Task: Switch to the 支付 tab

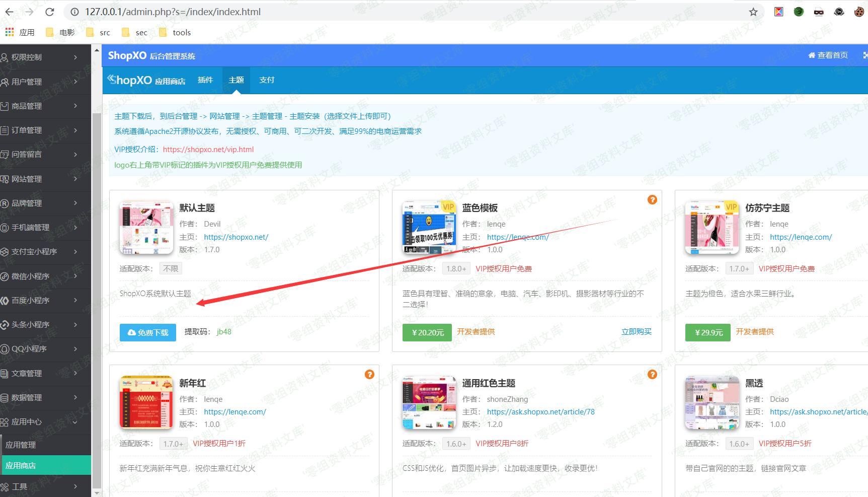Action: pos(267,80)
